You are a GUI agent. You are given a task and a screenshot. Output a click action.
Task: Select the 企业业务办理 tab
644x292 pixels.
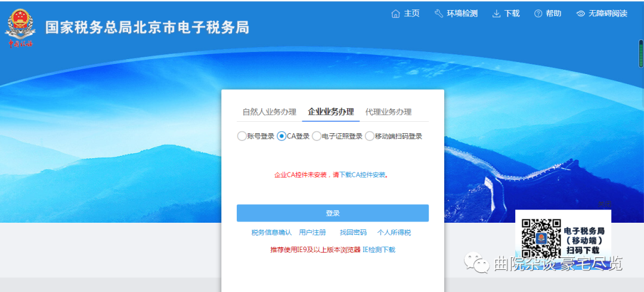330,112
